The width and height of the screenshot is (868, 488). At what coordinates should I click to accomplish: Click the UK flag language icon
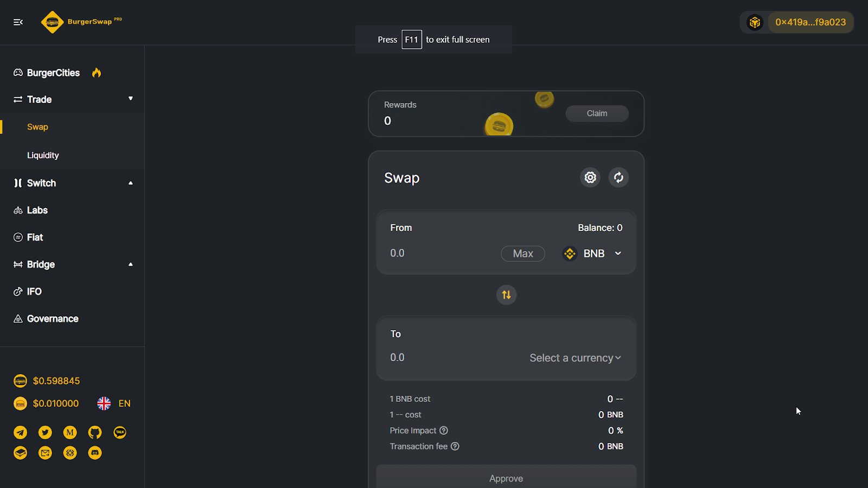pyautogui.click(x=104, y=403)
